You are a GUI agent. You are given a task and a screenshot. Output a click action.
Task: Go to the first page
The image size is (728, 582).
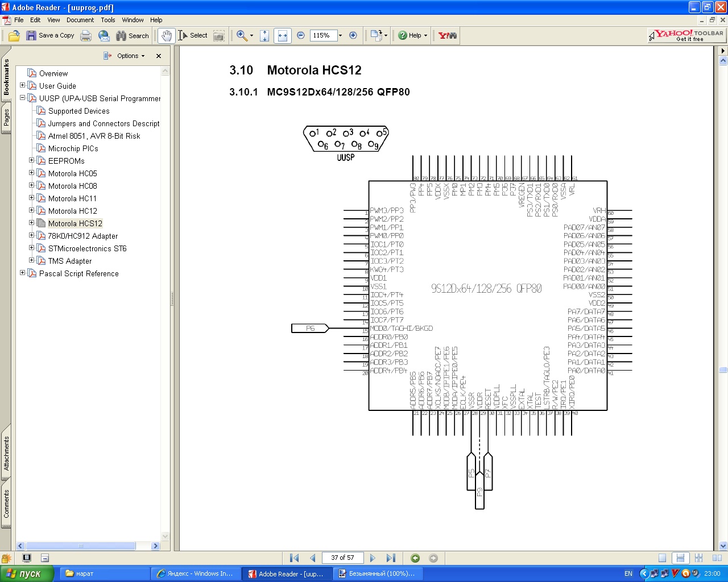click(x=294, y=558)
